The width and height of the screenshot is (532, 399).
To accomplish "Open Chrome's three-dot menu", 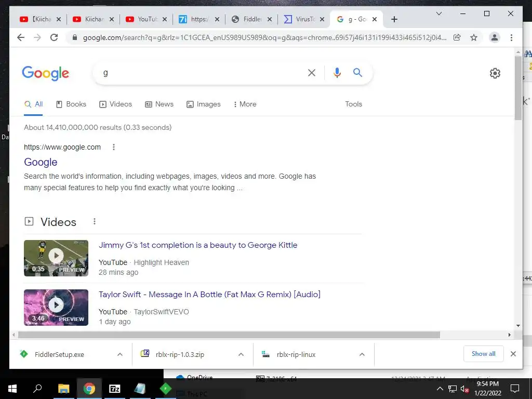I will click(x=511, y=37).
